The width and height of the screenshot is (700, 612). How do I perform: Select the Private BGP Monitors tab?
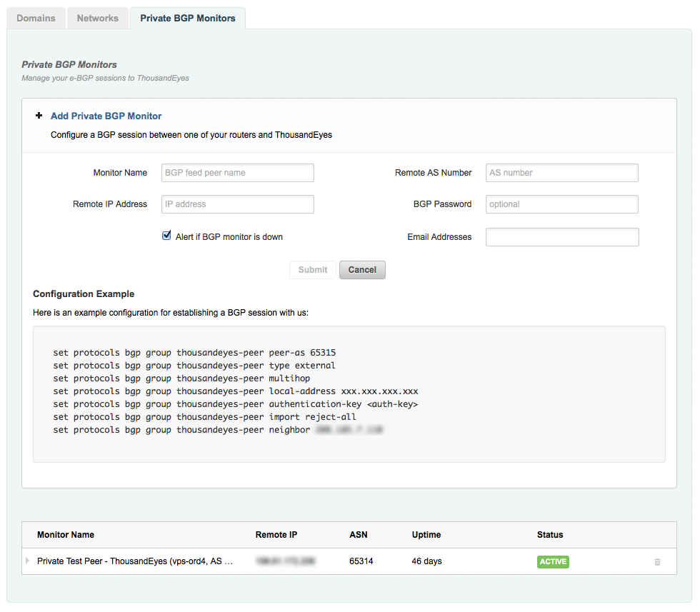[187, 18]
